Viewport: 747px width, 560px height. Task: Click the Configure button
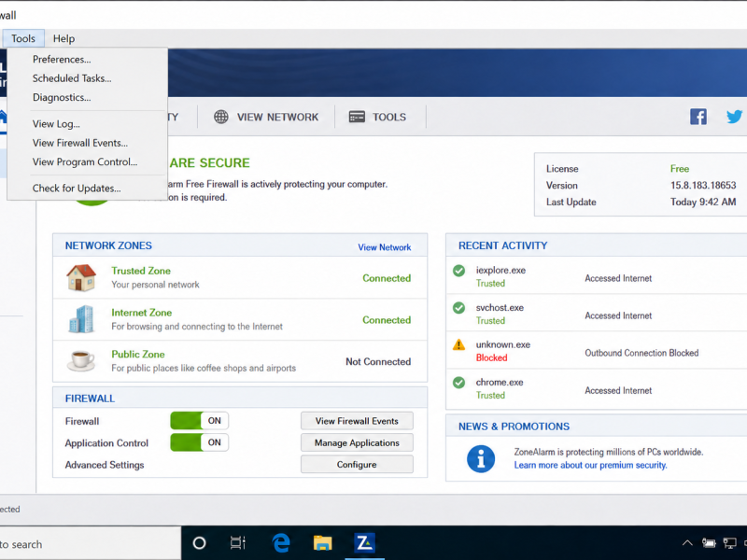tap(357, 465)
